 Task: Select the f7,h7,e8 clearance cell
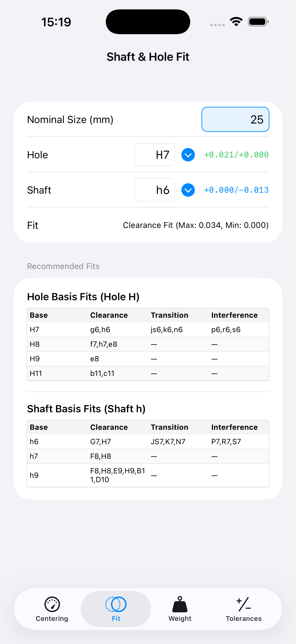104,344
